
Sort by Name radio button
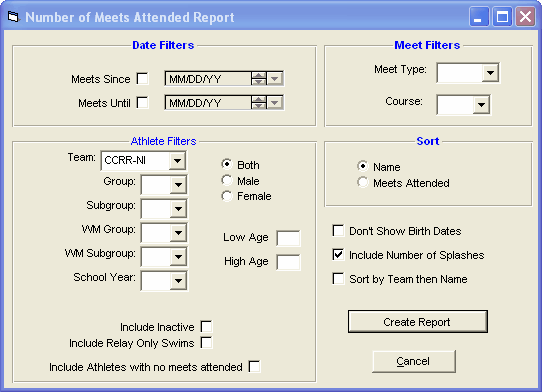tap(363, 166)
